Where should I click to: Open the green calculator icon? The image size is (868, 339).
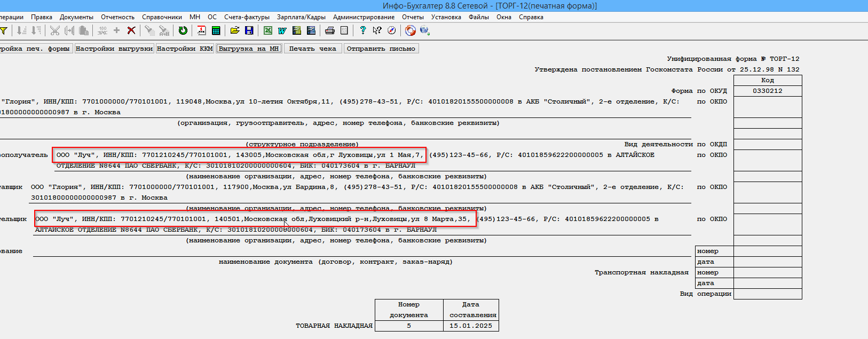216,30
